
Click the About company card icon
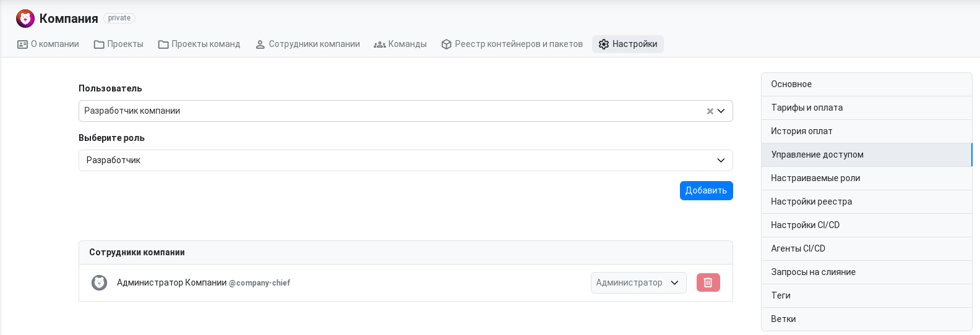coord(22,45)
